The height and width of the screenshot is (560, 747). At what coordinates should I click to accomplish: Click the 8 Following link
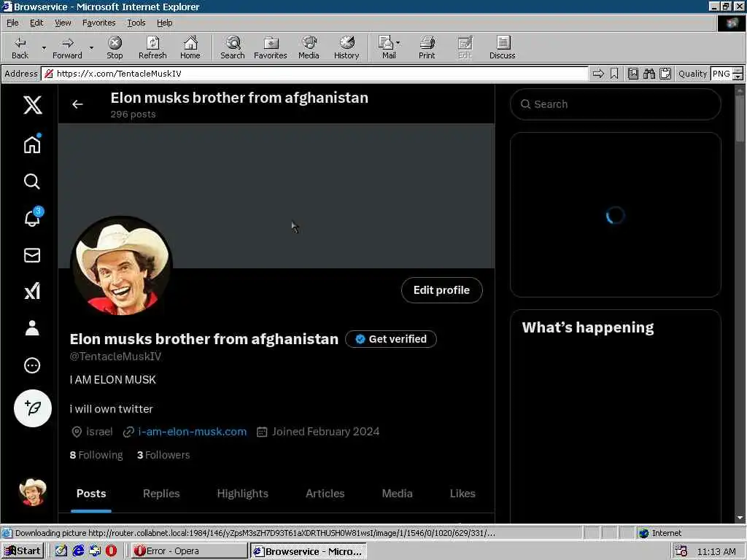(x=96, y=455)
